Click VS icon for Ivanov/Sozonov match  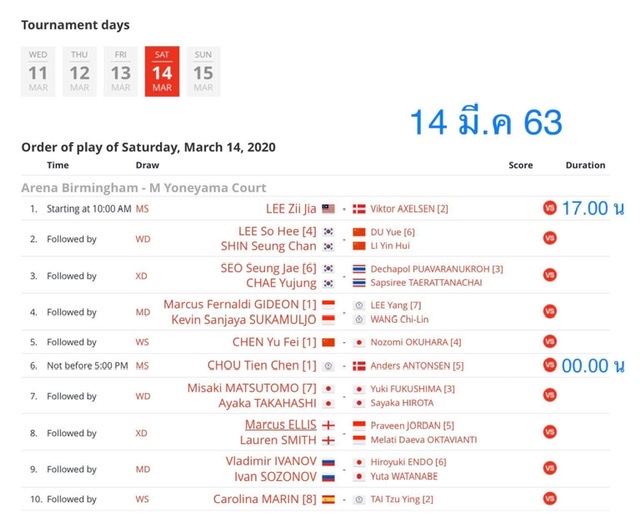tap(549, 468)
